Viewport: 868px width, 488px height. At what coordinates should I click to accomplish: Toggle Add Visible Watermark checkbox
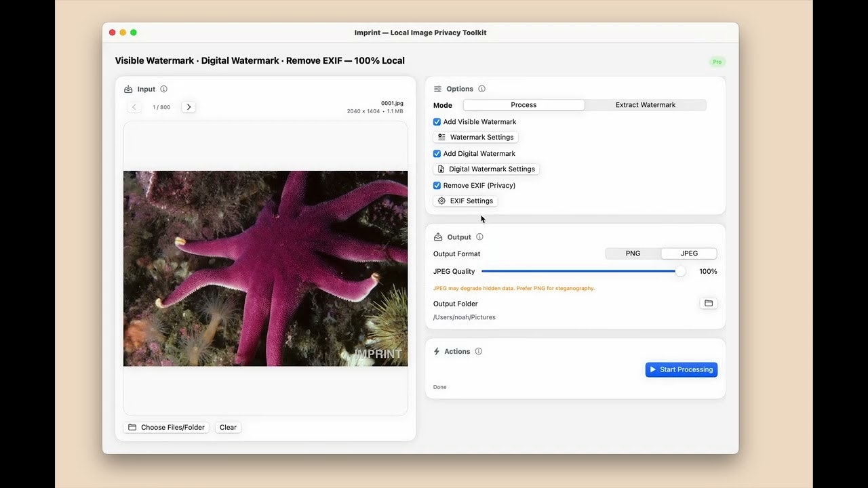pyautogui.click(x=437, y=122)
